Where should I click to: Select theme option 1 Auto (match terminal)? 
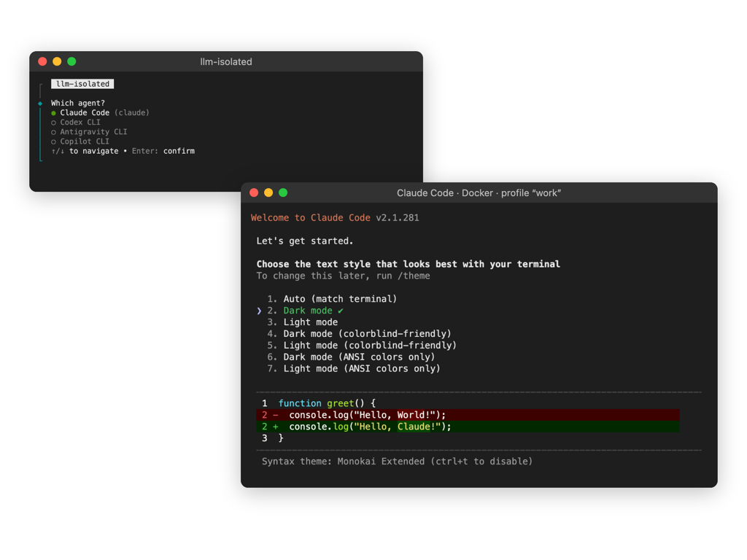332,299
